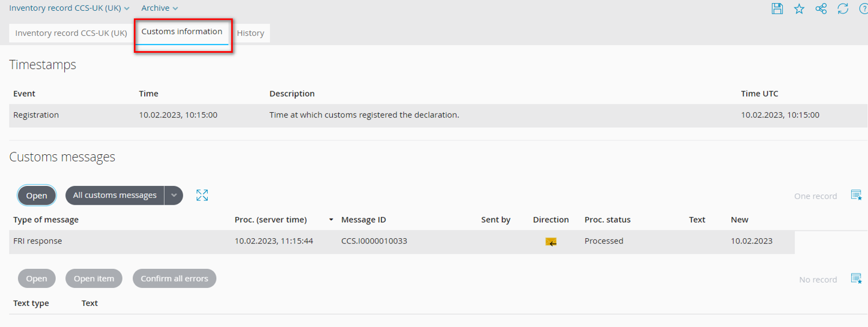Click yellow incoming direction arrow icon
This screenshot has height=327, width=868.
tap(551, 242)
